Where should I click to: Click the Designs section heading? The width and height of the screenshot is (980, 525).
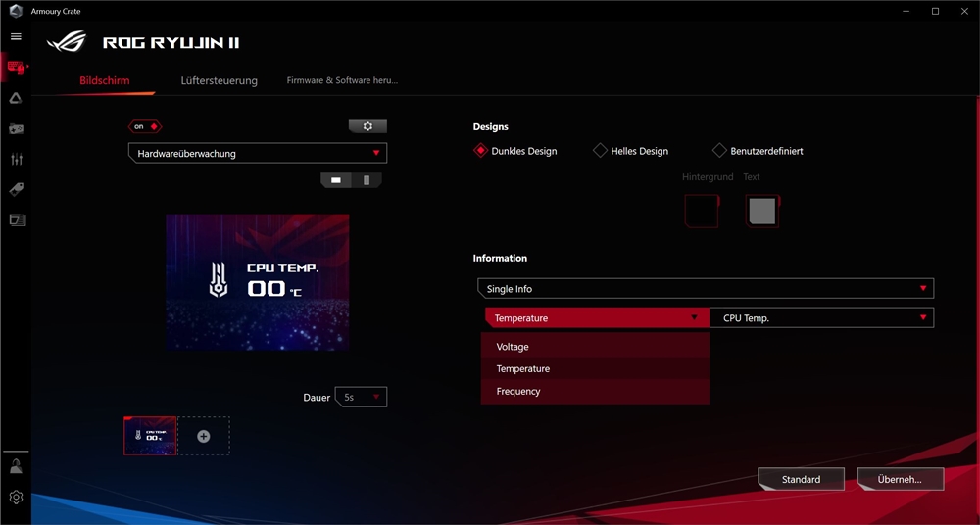click(491, 127)
